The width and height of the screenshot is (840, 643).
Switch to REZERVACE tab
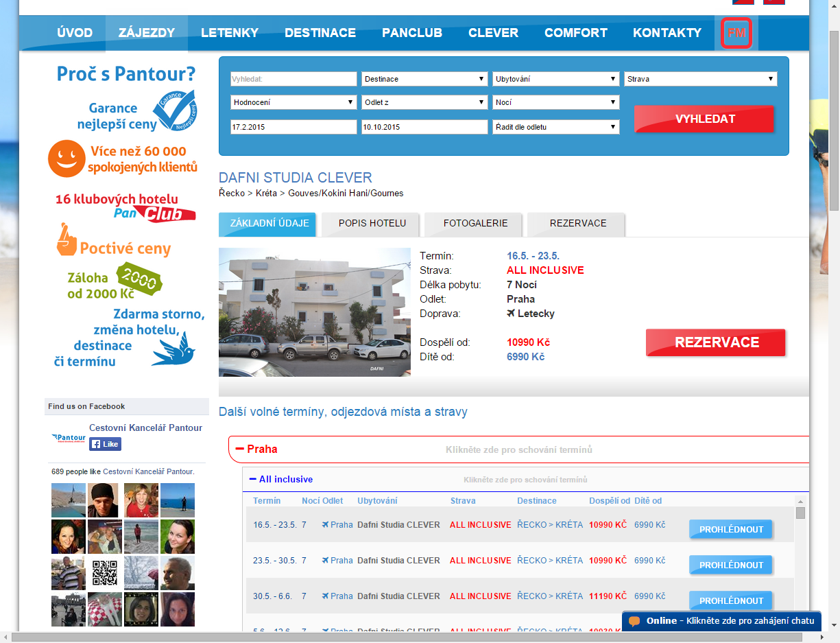pyautogui.click(x=577, y=224)
